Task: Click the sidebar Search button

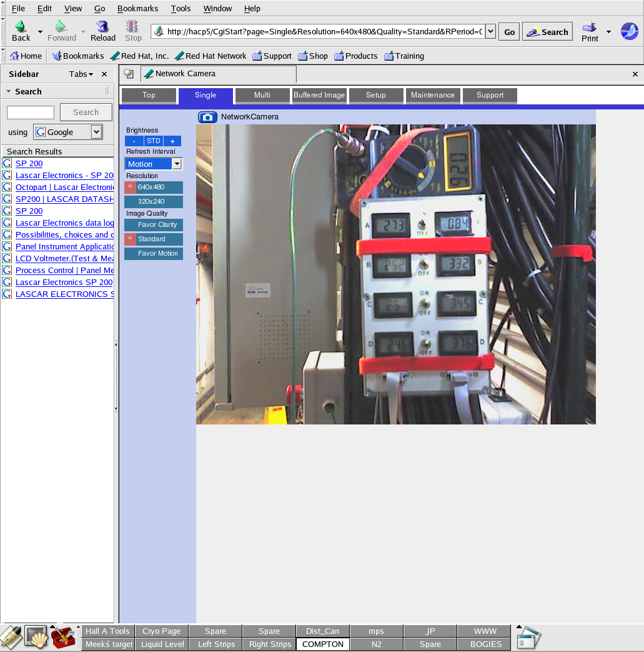Action: 86,113
